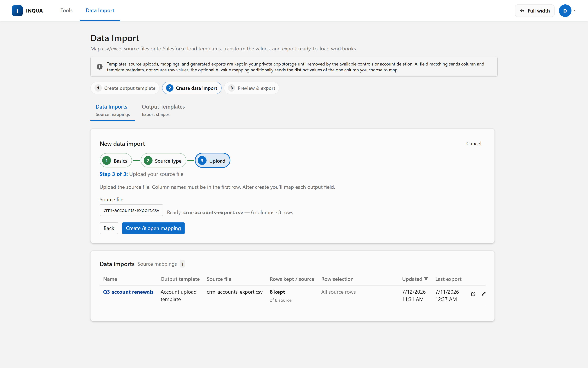
Task: Click the All source rows cell
Action: (x=338, y=292)
